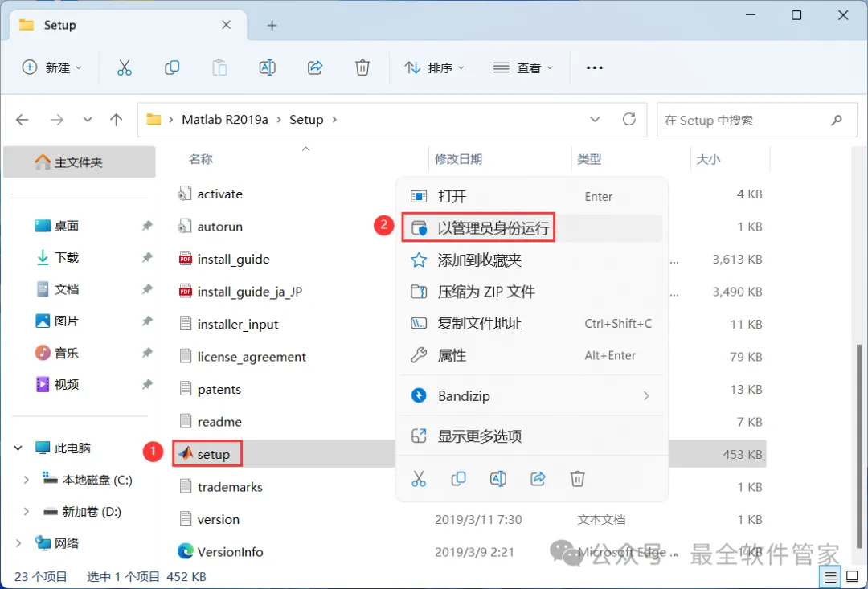Image resolution: width=868 pixels, height=589 pixels.
Task: Click the VersionInfo Edge file icon
Action: (186, 551)
